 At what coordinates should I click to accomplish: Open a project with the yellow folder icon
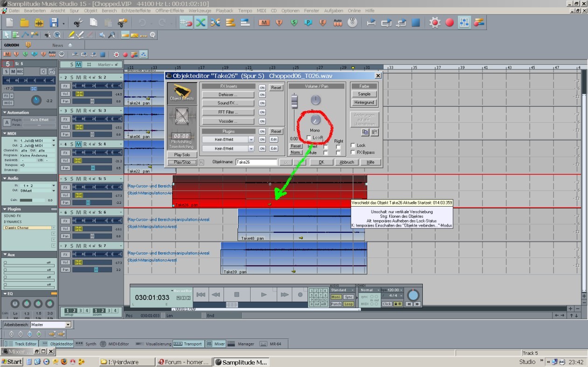tap(24, 22)
